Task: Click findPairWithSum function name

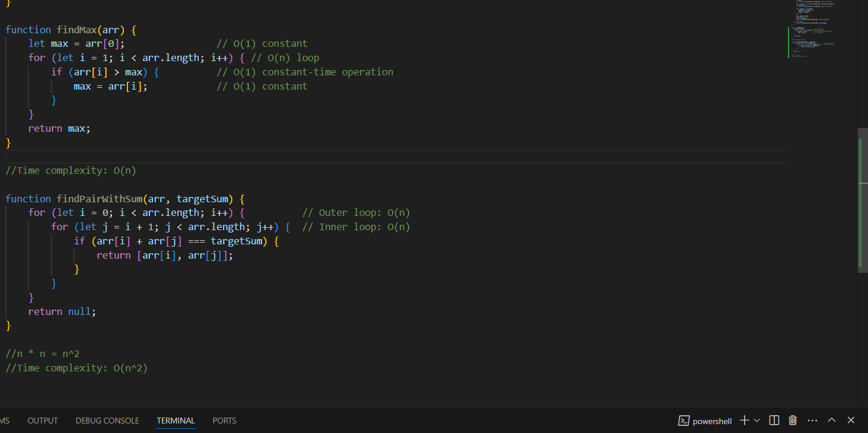Action: (99, 199)
